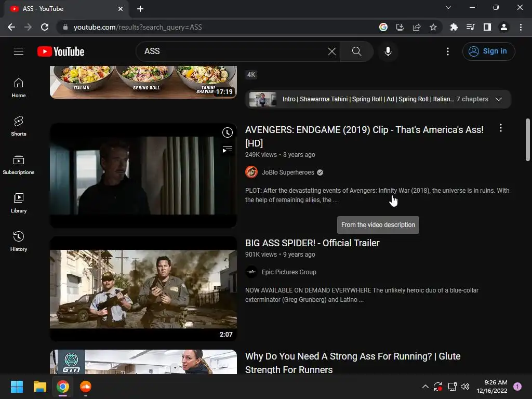Share this page from the address bar
This screenshot has height=399, width=532.
(416, 27)
